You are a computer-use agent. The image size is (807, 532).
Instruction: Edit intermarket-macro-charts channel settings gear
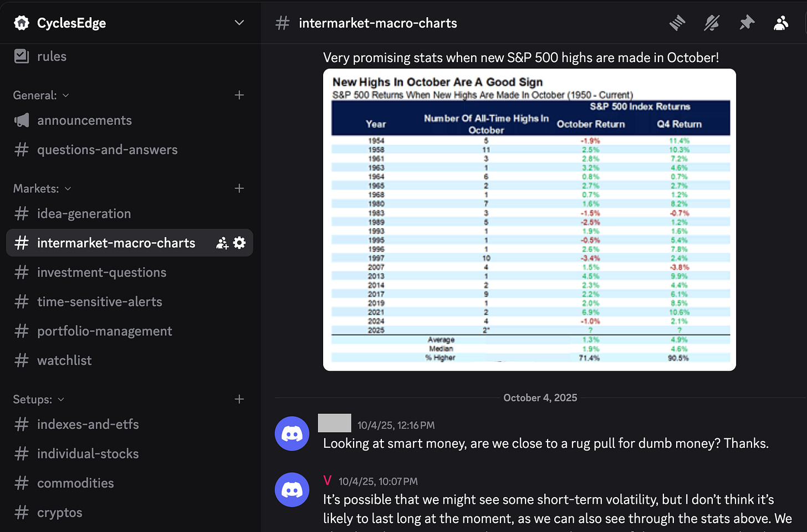pyautogui.click(x=239, y=243)
